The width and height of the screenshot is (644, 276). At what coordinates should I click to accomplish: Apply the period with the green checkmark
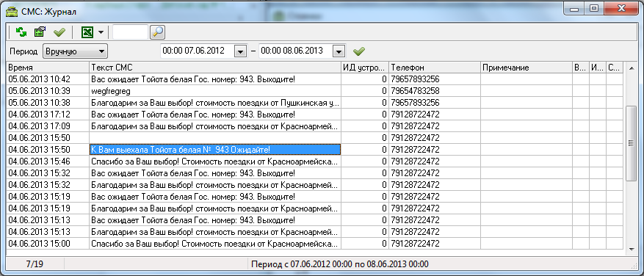[359, 51]
